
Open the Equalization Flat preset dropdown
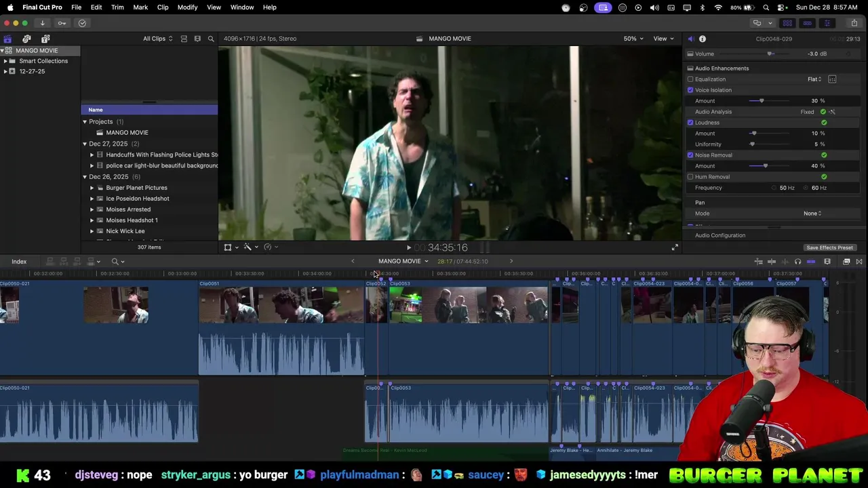point(814,79)
